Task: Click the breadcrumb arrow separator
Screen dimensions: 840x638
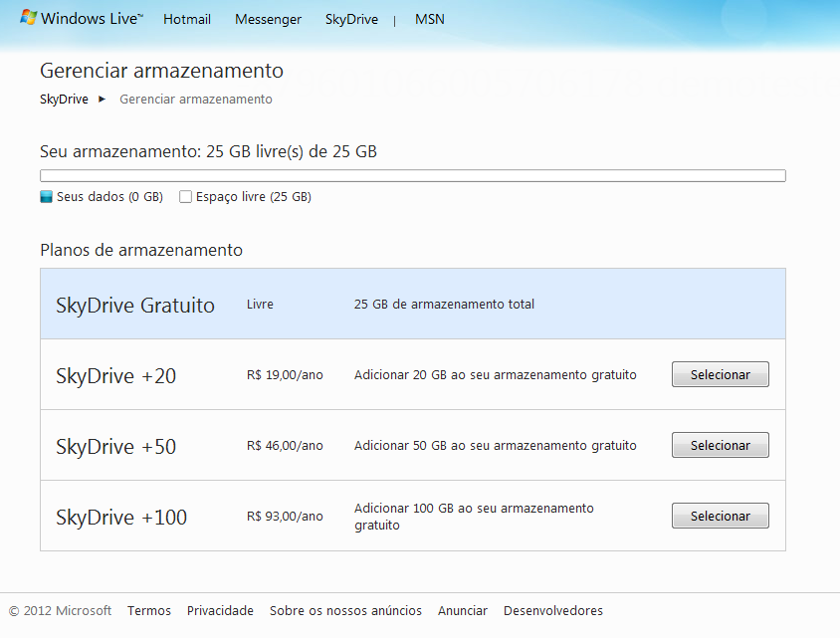Action: pyautogui.click(x=103, y=100)
